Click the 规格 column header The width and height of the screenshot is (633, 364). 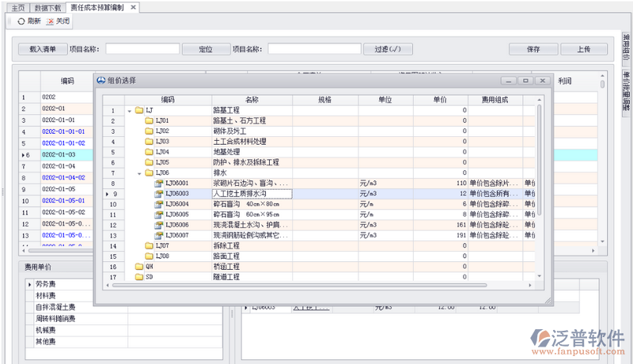325,100
